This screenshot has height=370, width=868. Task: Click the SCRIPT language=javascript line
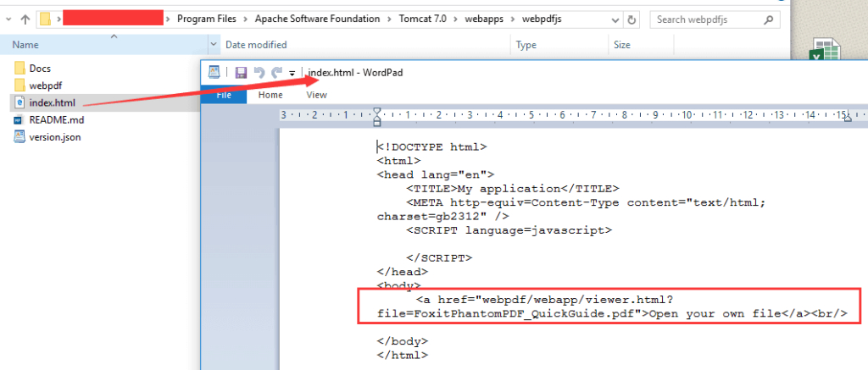click(509, 230)
